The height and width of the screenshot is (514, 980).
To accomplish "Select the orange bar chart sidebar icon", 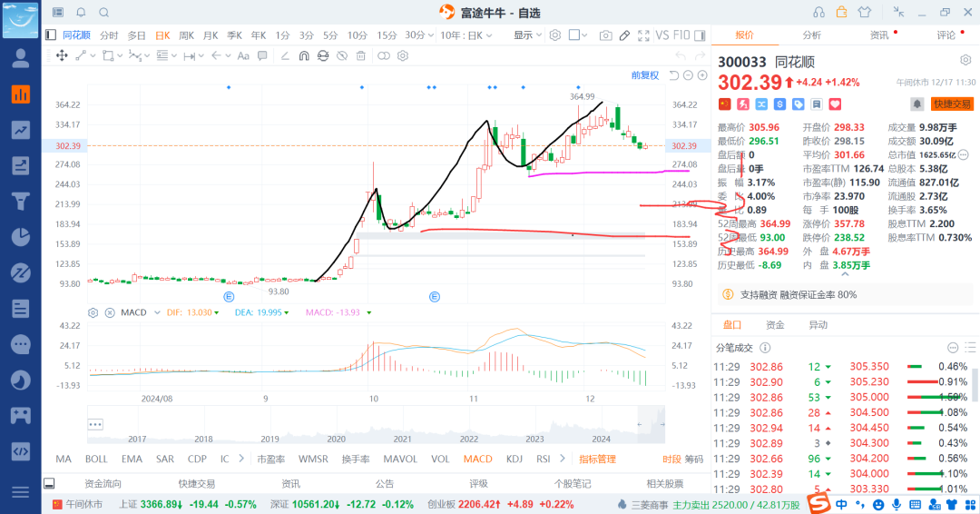I will click(x=21, y=94).
